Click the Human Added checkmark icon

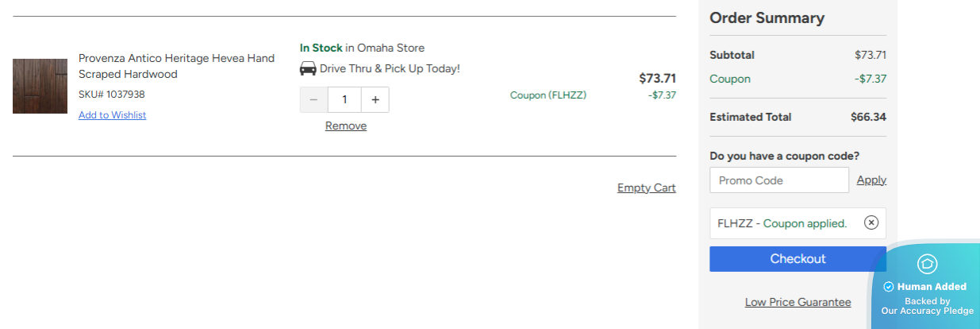(889, 287)
